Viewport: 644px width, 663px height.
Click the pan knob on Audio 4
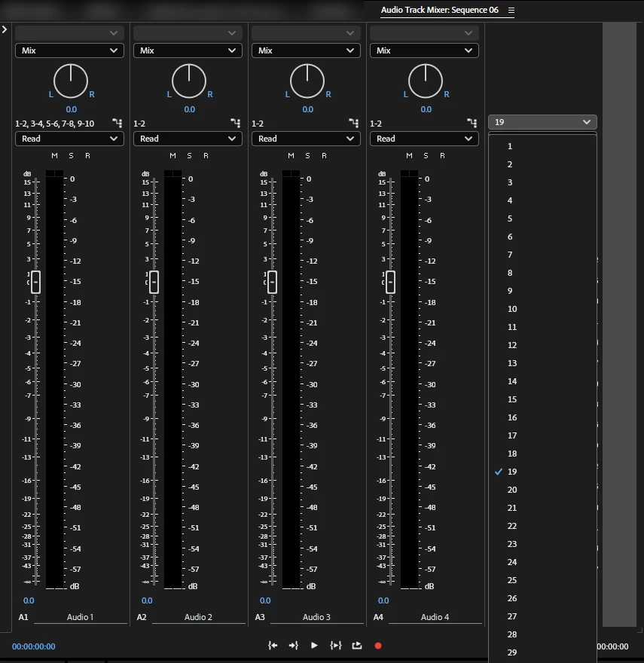click(x=426, y=81)
